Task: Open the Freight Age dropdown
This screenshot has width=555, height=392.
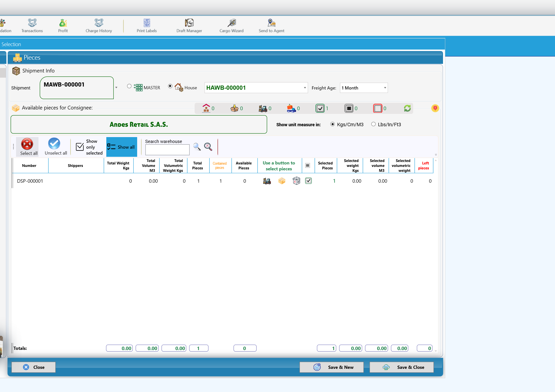Action: click(x=385, y=88)
